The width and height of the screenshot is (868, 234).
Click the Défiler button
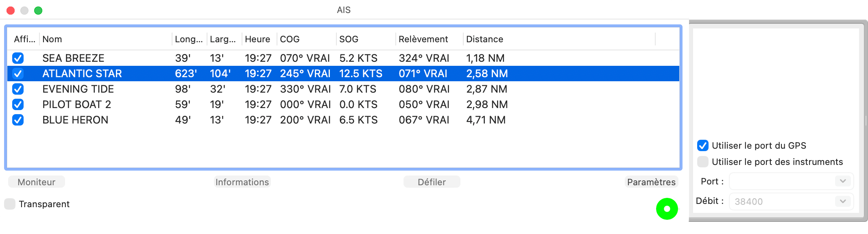point(432,182)
